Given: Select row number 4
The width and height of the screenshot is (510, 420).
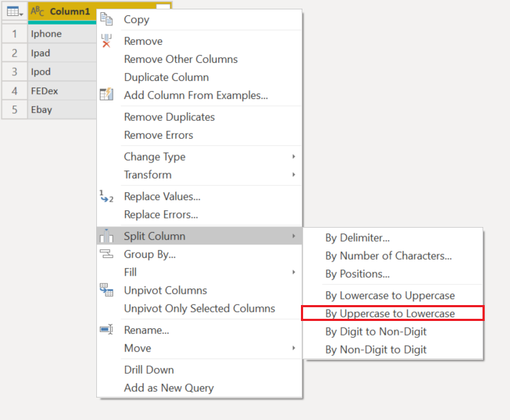Looking at the screenshot, I should pyautogui.click(x=14, y=90).
